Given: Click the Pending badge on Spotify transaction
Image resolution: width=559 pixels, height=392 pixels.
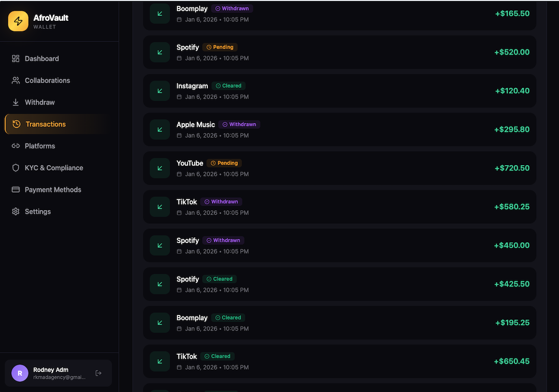Looking at the screenshot, I should 220,47.
